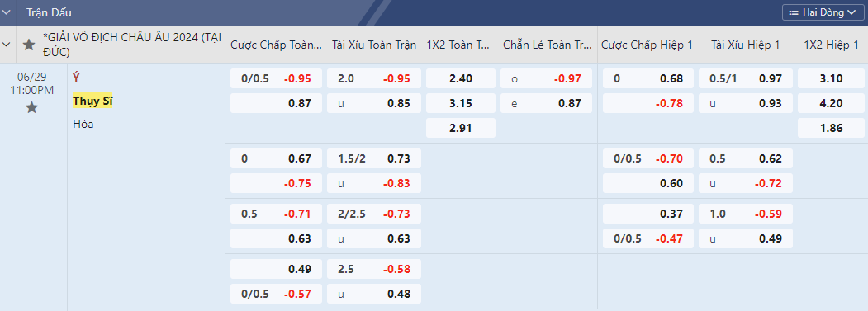Bet over 2.5 at -0.58
Image resolution: width=868 pixels, height=311 pixels.
click(374, 270)
